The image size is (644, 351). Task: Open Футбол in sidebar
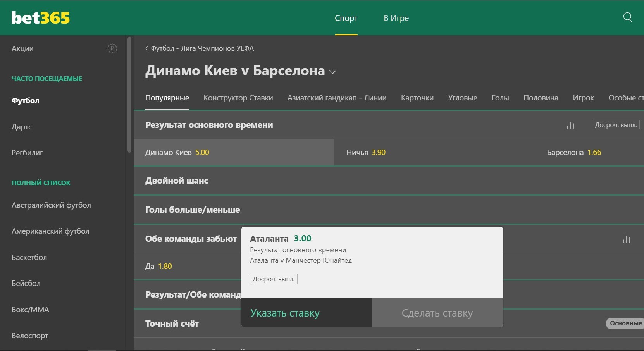coord(26,101)
